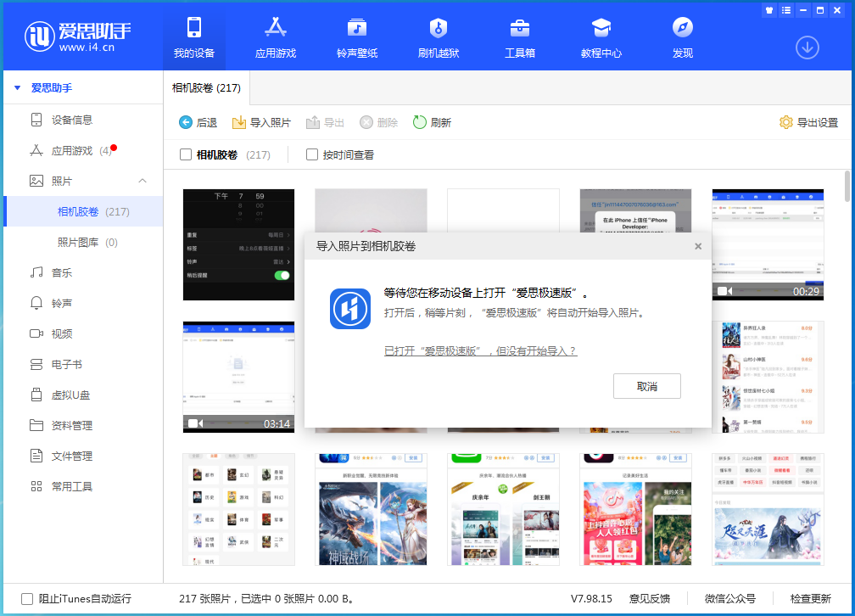The width and height of the screenshot is (855, 616).
Task: Enable 按时间查看 to view photos by time
Action: pyautogui.click(x=311, y=155)
